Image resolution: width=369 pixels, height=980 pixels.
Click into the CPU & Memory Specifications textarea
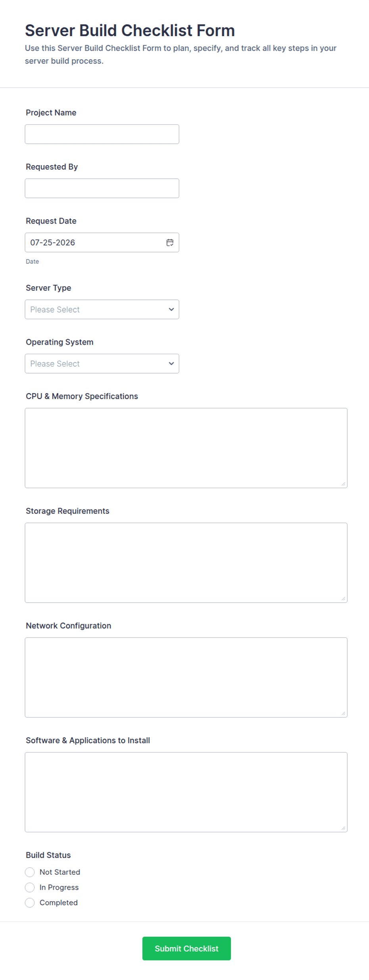(186, 448)
